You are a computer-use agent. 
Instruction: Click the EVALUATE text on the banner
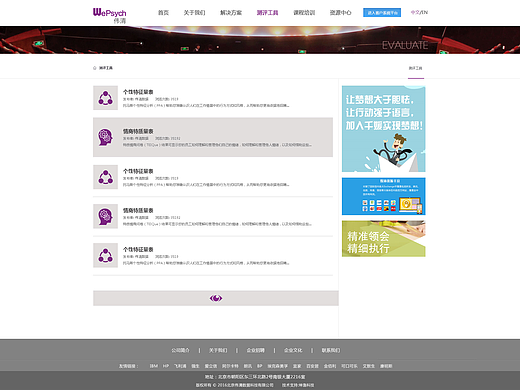(405, 45)
